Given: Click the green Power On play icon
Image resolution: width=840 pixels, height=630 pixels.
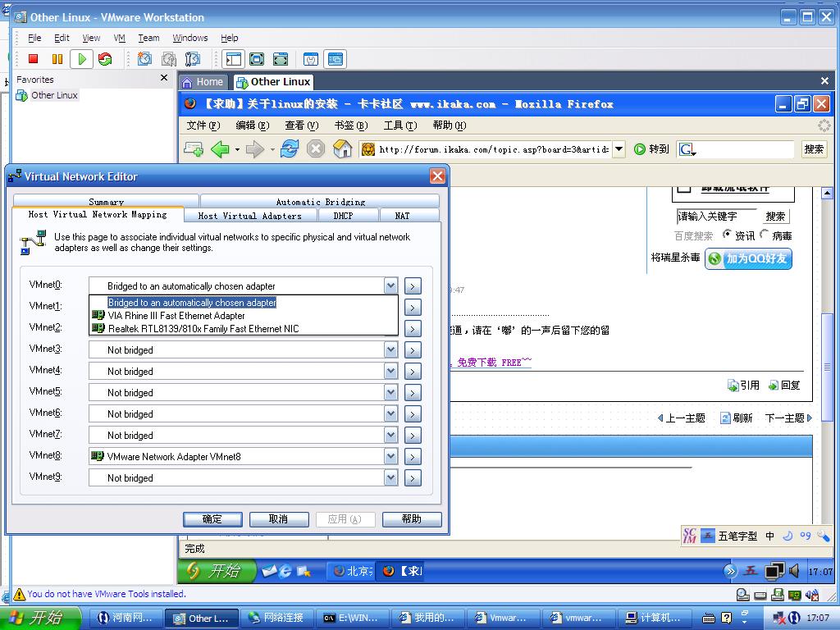Looking at the screenshot, I should point(82,59).
